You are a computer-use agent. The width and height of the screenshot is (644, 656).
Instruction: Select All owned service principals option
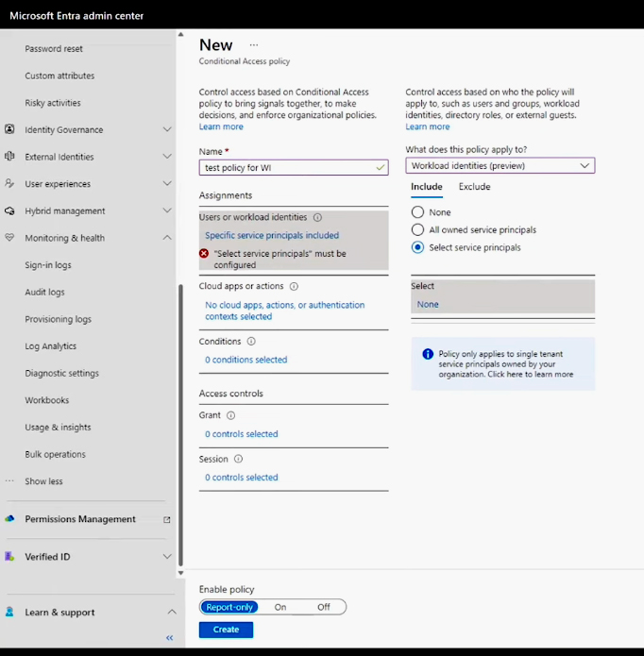coord(417,229)
